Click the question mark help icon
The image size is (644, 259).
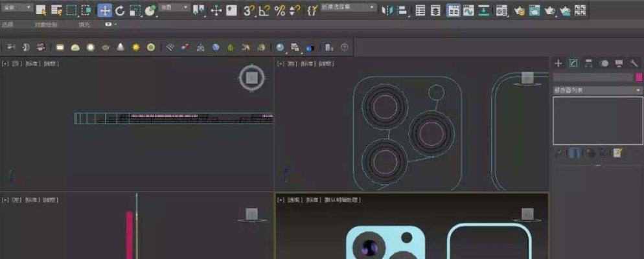[x=344, y=47]
